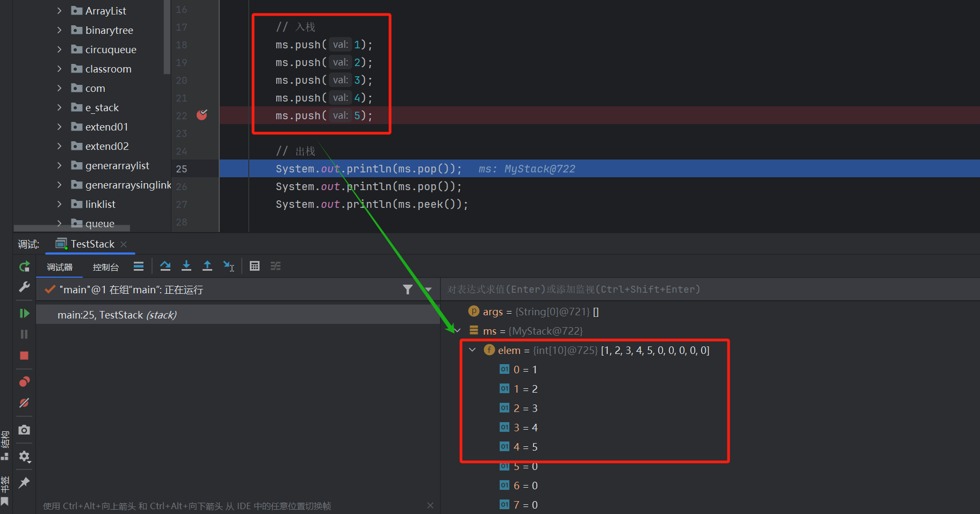View breakpoints icon in debug sidebar

pos(24,382)
